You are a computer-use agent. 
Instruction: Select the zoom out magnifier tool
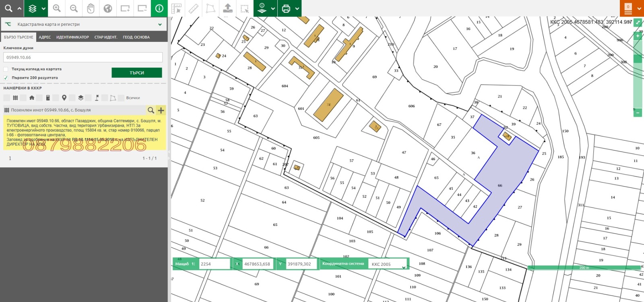point(74,8)
